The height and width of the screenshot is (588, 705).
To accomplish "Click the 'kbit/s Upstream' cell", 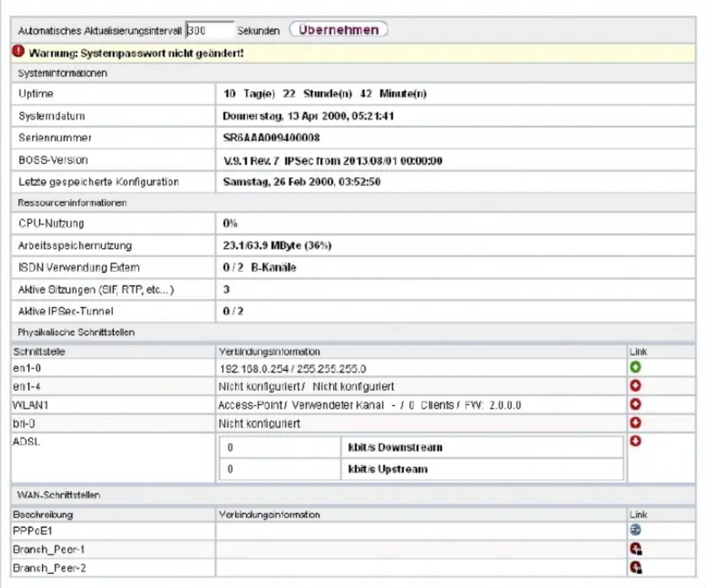I will (x=481, y=469).
